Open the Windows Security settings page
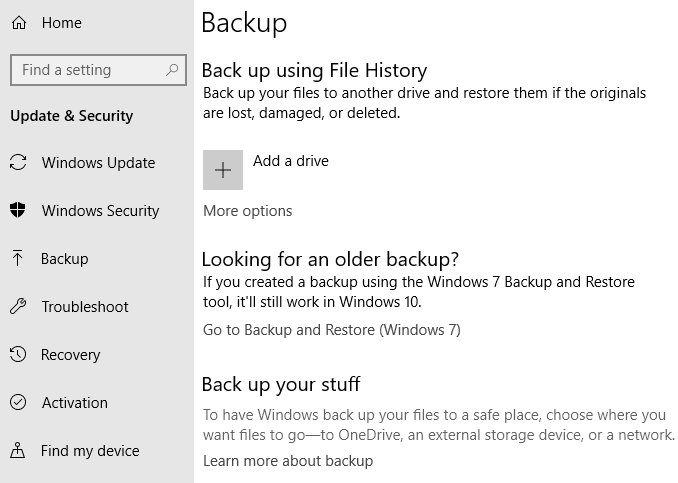 (x=97, y=211)
